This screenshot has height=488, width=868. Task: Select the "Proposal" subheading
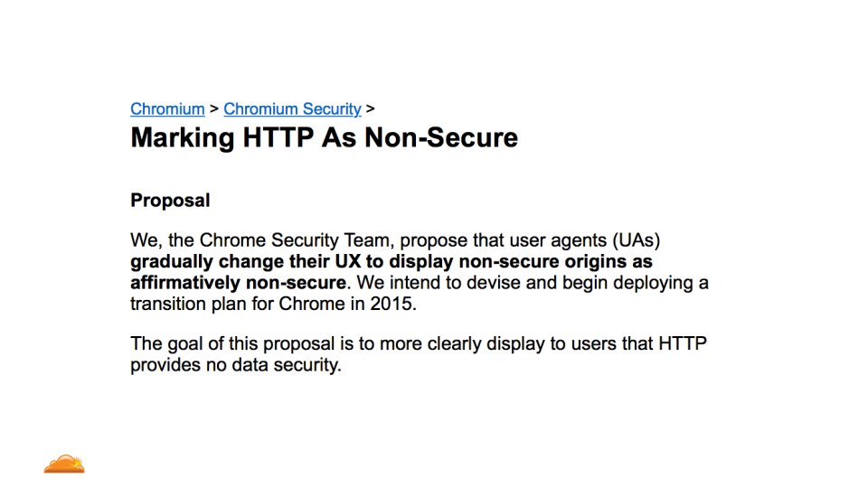(x=170, y=200)
